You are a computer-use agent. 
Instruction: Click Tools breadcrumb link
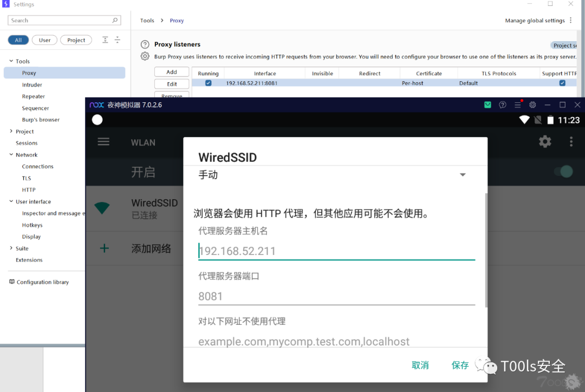(147, 21)
